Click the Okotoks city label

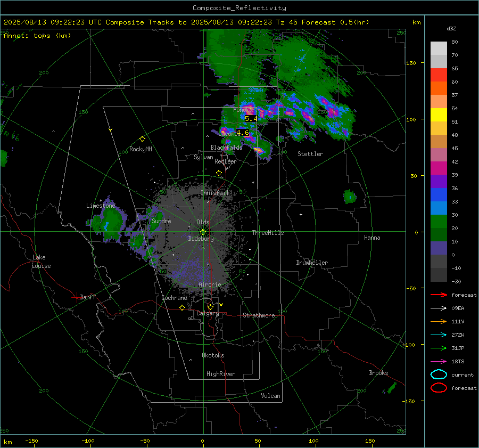pyautogui.click(x=213, y=355)
